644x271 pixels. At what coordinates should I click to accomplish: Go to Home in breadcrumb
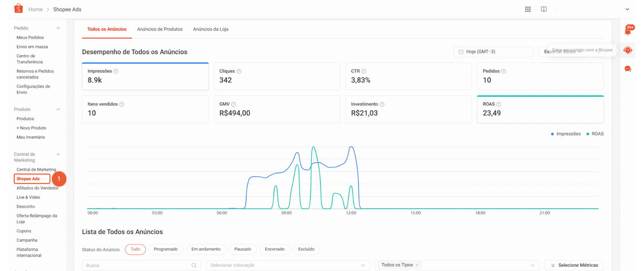point(35,9)
